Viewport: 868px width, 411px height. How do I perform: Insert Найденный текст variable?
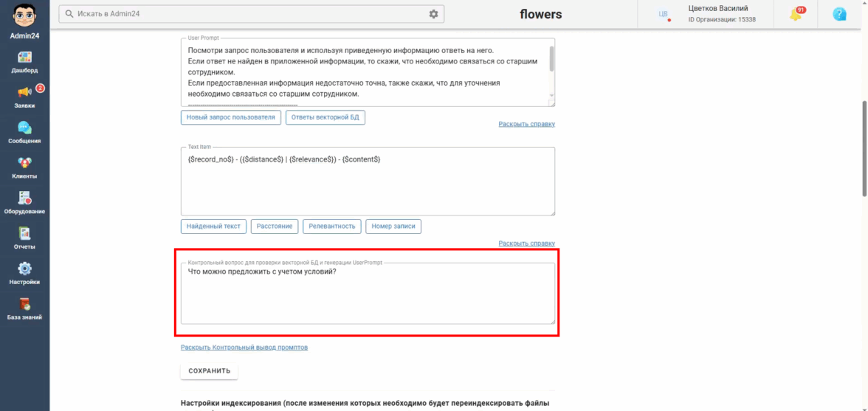click(214, 227)
